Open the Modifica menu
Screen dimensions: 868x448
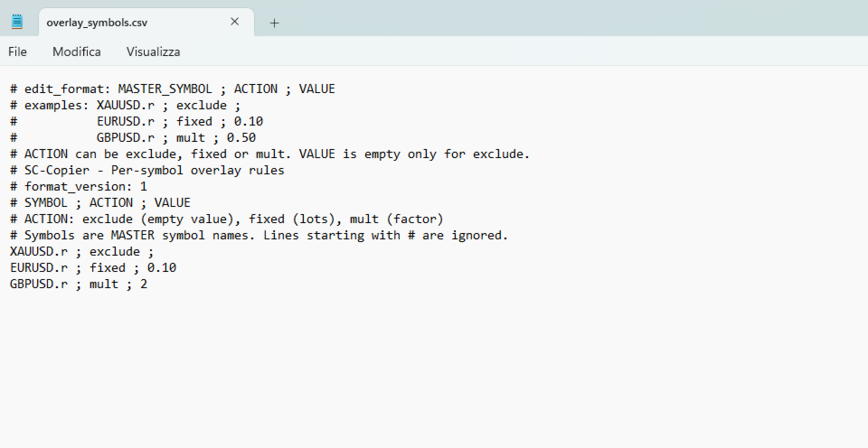(x=76, y=52)
